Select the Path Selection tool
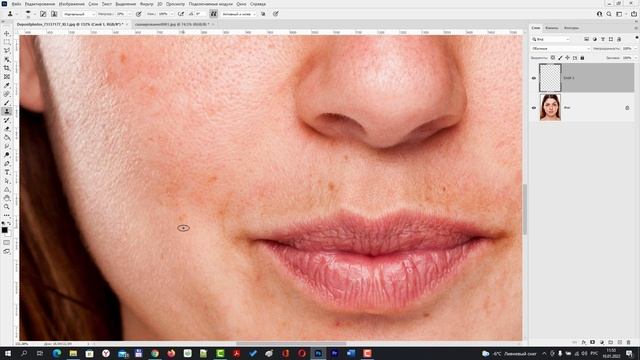 click(7, 180)
